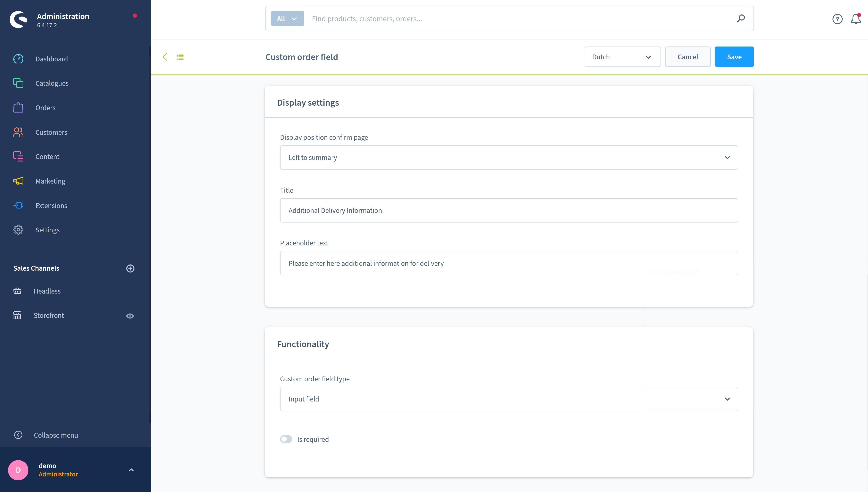
Task: Open notifications bell icon
Action: click(x=856, y=19)
